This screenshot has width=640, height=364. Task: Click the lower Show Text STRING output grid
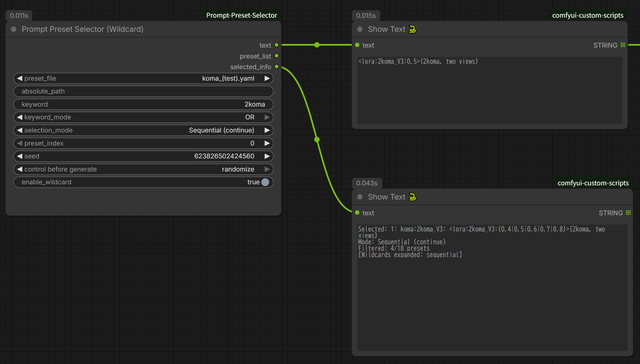click(x=628, y=213)
